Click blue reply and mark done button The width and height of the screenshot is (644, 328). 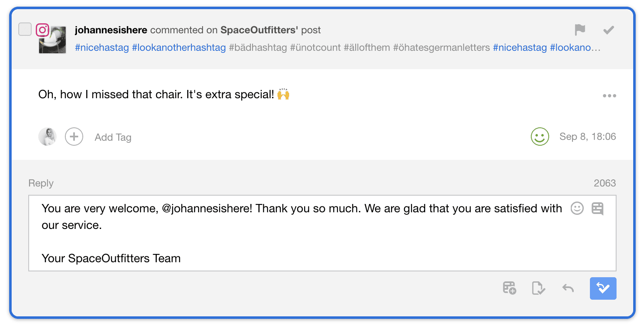tap(603, 288)
